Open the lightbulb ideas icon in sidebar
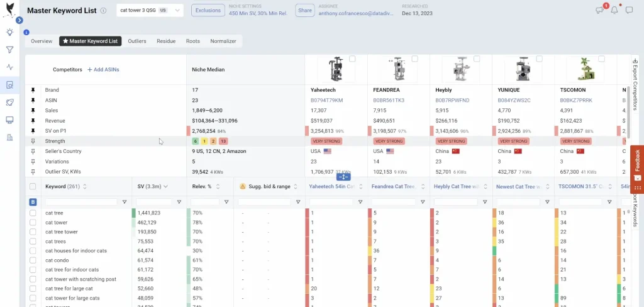644x307 pixels. (9, 32)
